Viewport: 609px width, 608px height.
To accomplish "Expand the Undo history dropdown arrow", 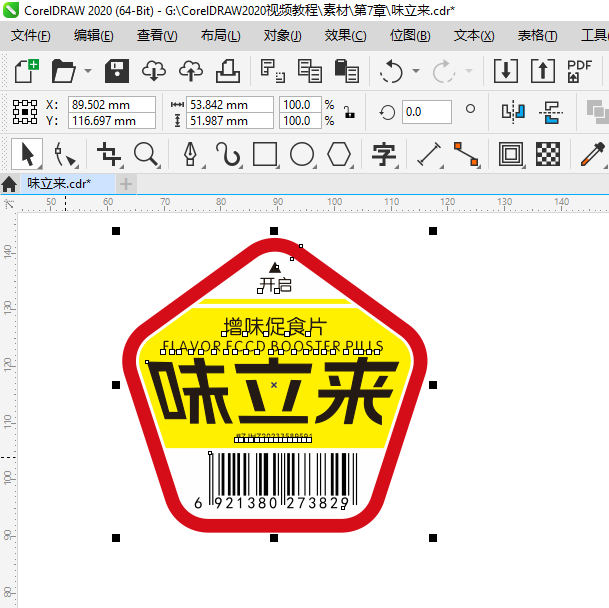I will (416, 71).
